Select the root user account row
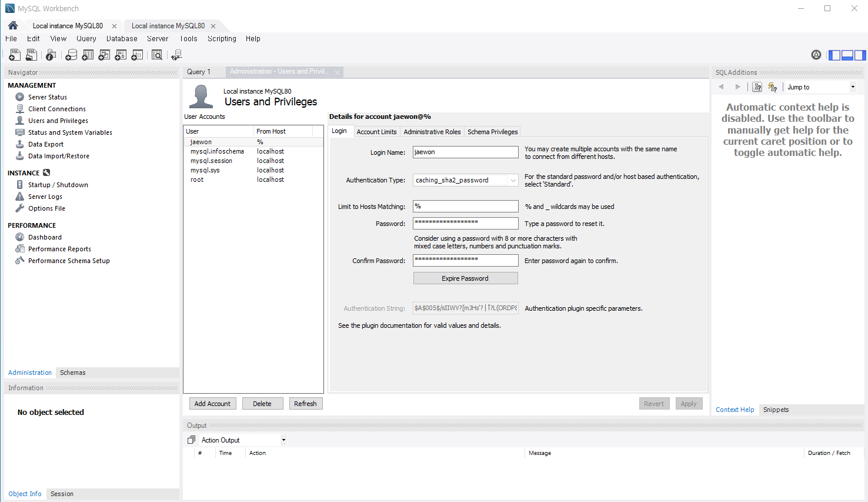The width and height of the screenshot is (868, 502). (253, 179)
